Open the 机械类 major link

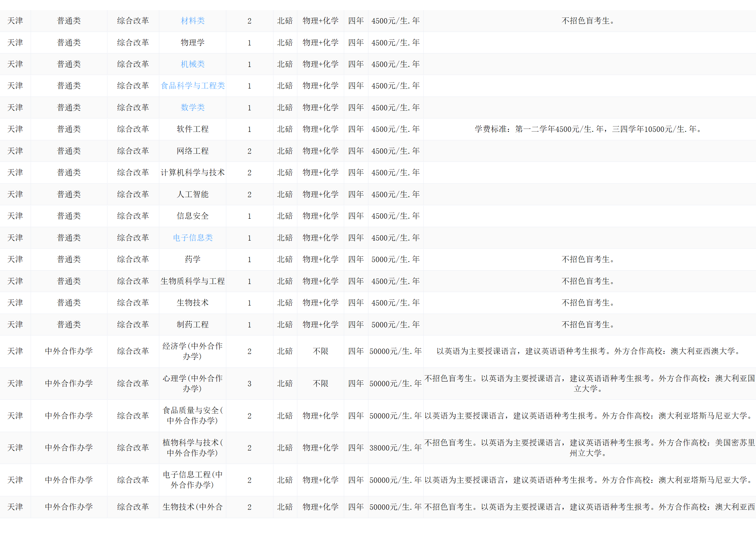[193, 64]
